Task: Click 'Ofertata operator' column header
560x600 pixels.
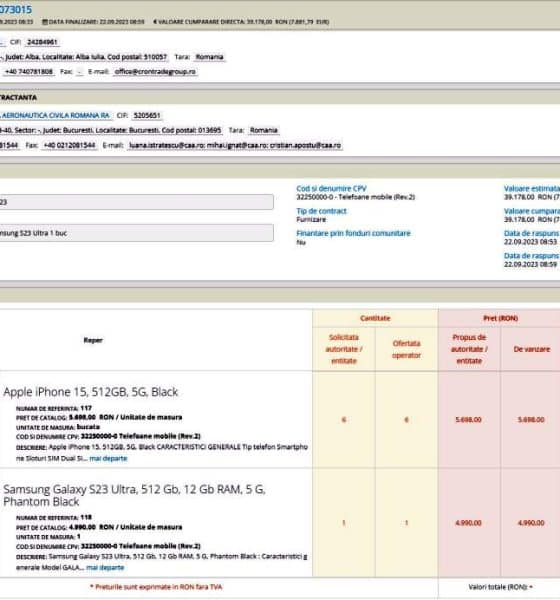Action: tap(406, 349)
